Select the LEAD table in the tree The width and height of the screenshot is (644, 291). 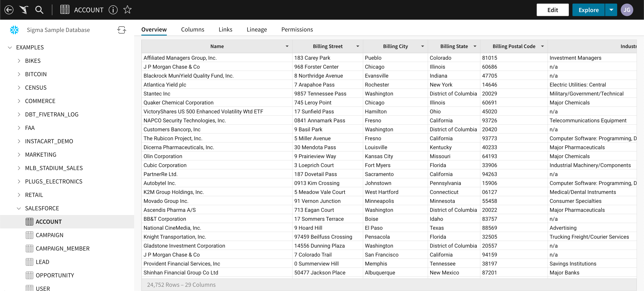pos(42,262)
